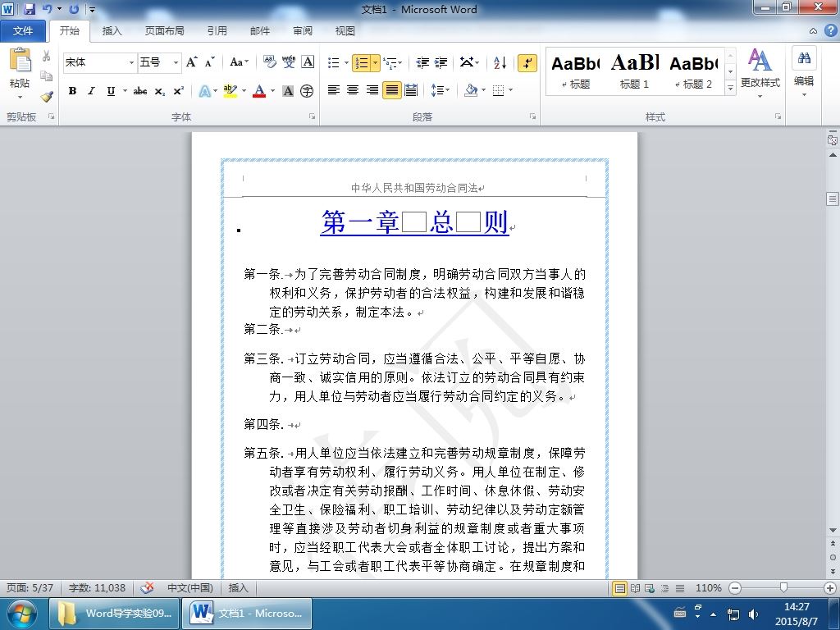Click the zoom slider handle

tap(783, 587)
